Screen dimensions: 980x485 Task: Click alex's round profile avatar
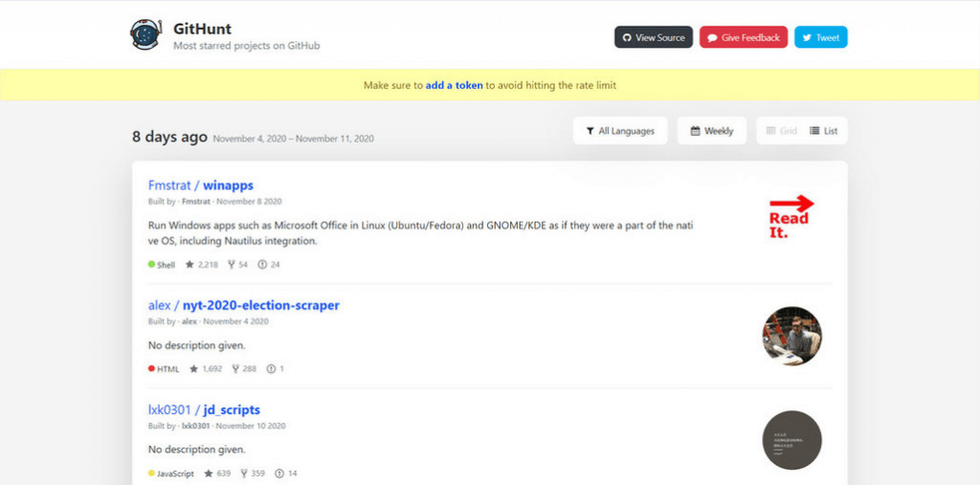tap(791, 336)
